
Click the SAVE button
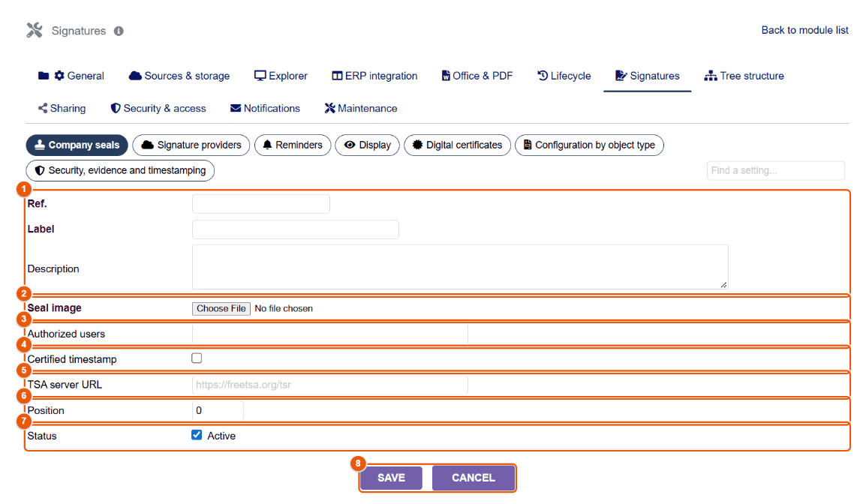392,478
